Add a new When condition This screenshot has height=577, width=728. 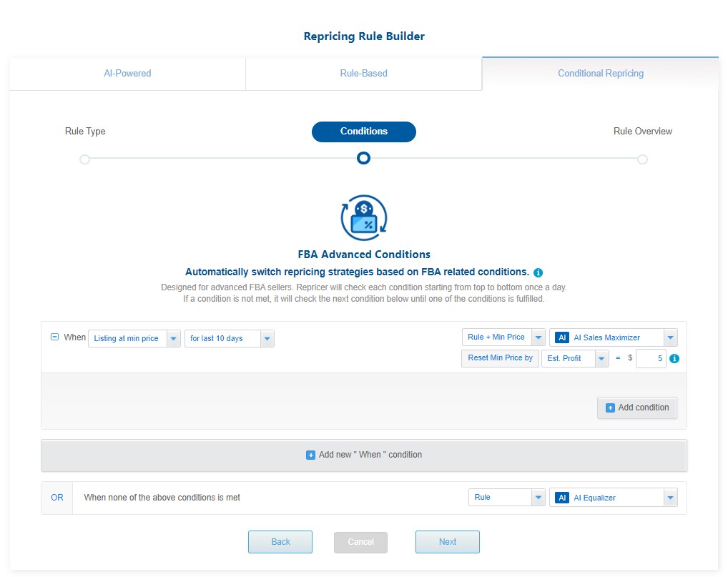(363, 455)
